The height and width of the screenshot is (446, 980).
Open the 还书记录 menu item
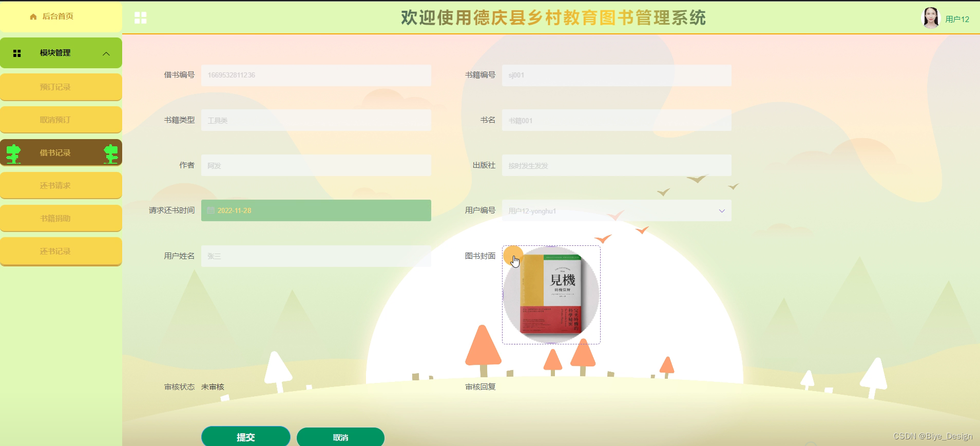pos(61,251)
